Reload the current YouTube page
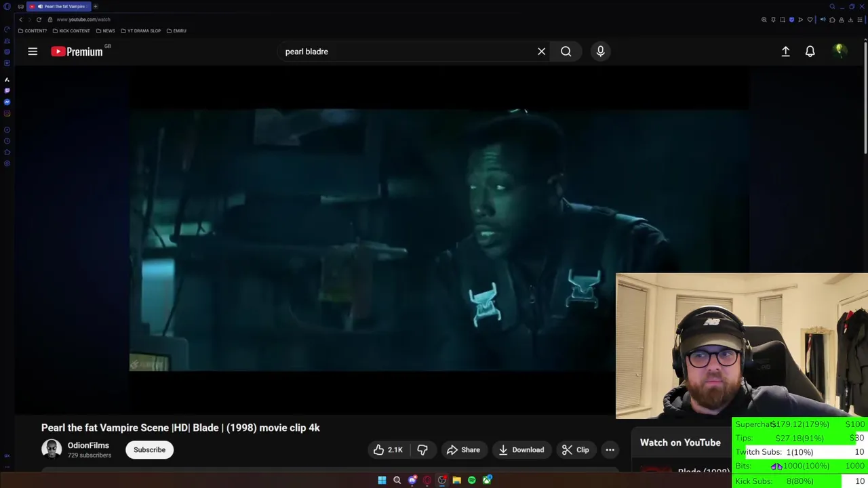The image size is (868, 488). (x=39, y=20)
